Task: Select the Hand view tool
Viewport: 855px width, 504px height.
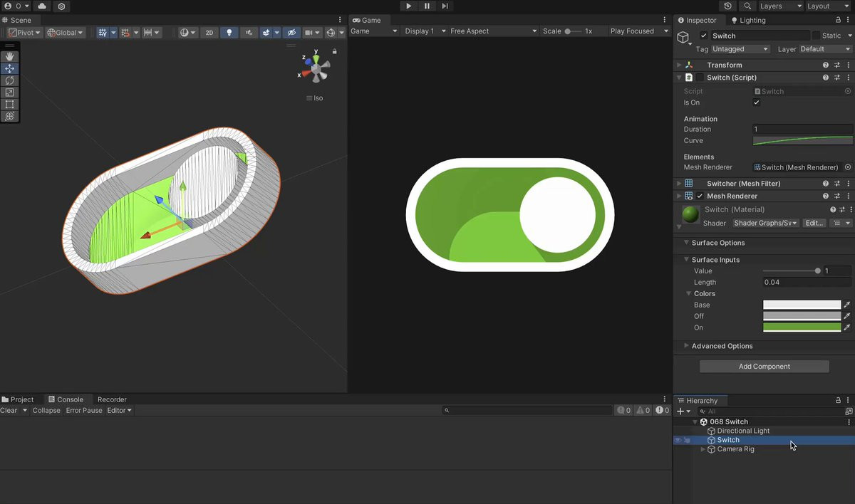Action: [9, 56]
